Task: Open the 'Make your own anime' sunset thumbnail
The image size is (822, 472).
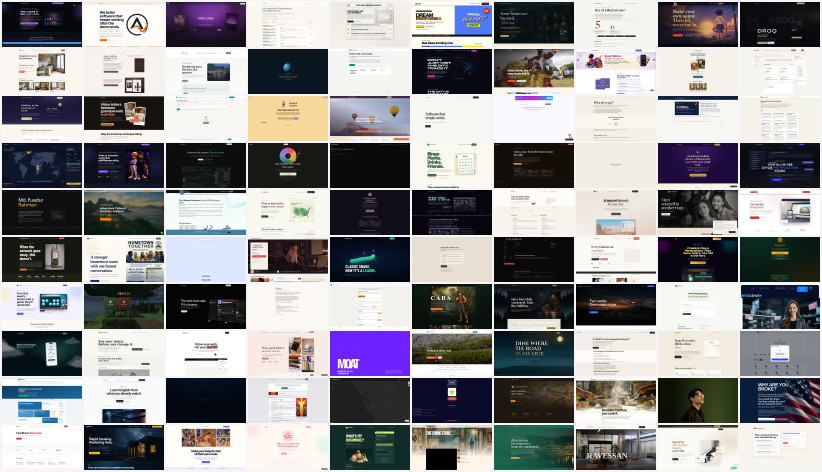Action: pos(698,24)
